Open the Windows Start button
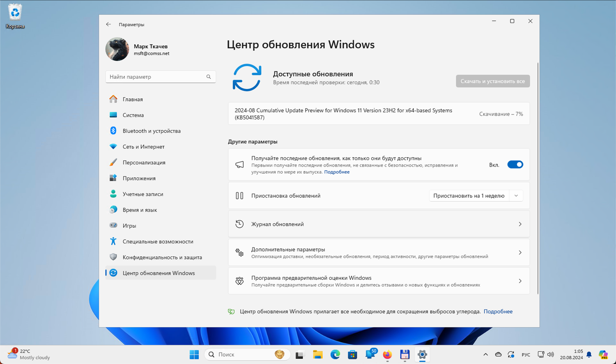The width and height of the screenshot is (616, 364). [194, 355]
